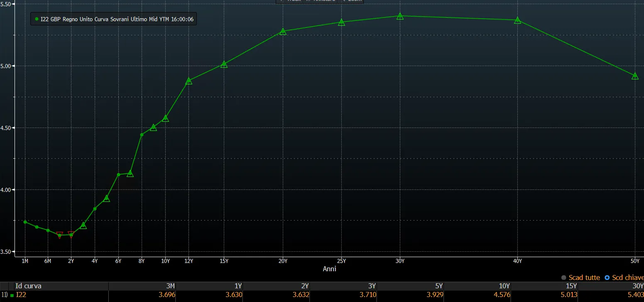This screenshot has width=644, height=302.
Task: Click the curve's triangle marker at 10Y
Action: point(165,118)
